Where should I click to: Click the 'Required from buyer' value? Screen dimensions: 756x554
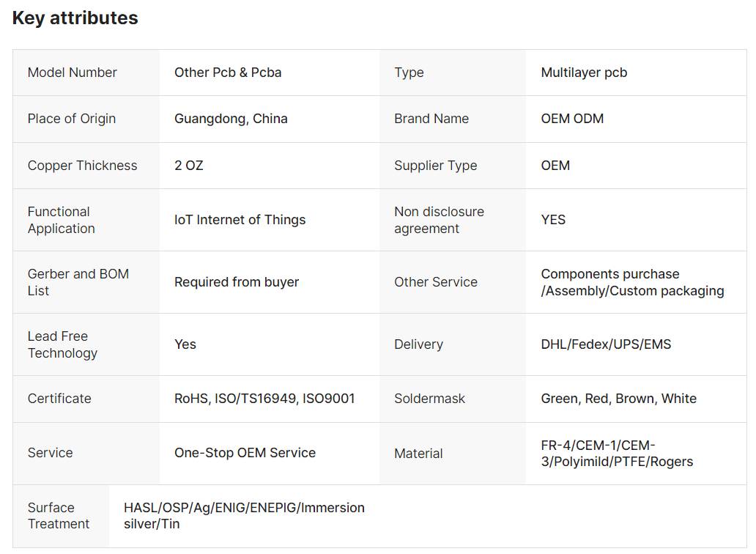pos(237,282)
